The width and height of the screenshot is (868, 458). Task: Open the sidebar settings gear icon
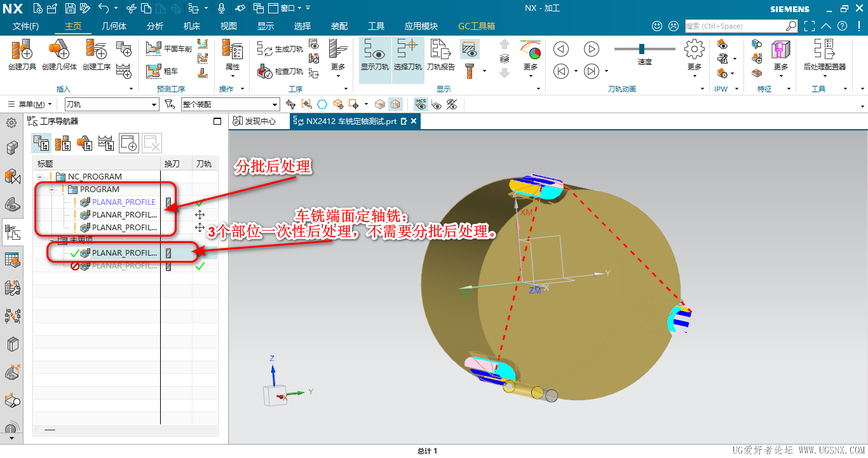coord(11,122)
